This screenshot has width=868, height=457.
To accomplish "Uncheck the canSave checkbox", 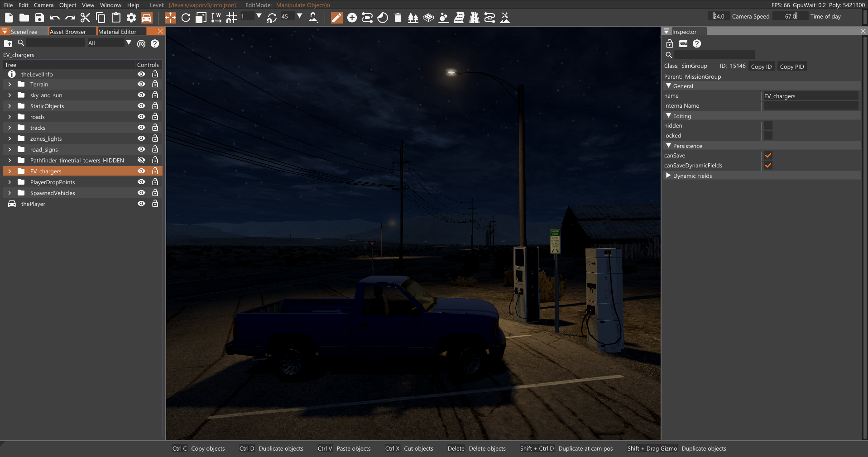I will pos(768,156).
